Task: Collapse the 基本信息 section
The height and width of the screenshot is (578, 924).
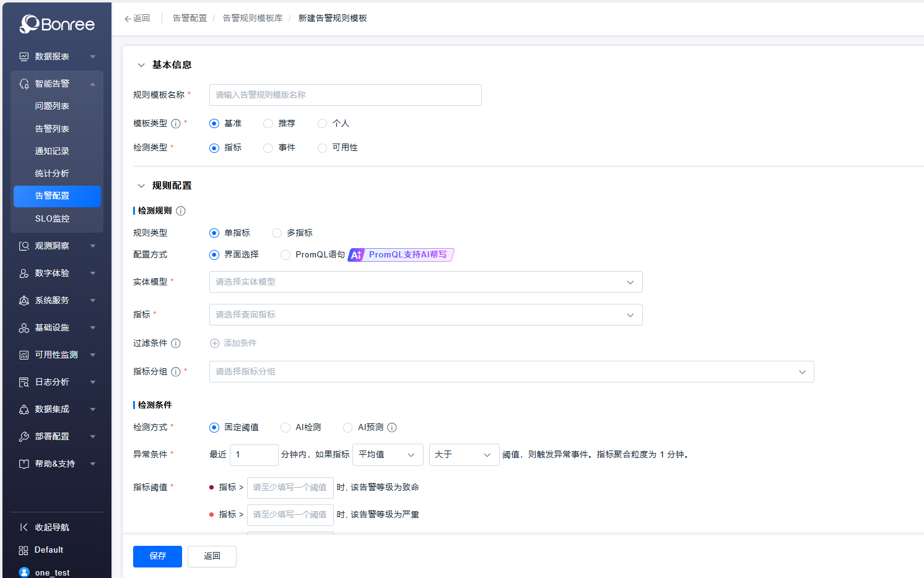Action: 141,65
